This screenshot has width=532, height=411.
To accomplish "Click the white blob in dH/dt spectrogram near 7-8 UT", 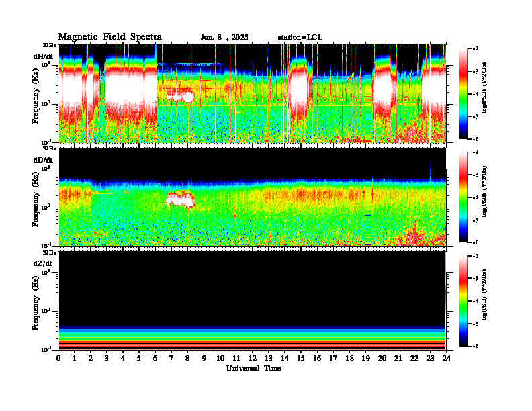I will (180, 96).
